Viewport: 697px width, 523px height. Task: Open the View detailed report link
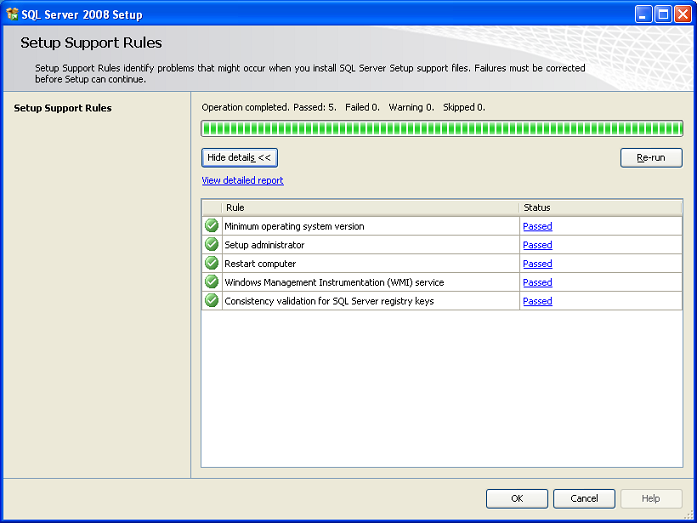pyautogui.click(x=242, y=181)
